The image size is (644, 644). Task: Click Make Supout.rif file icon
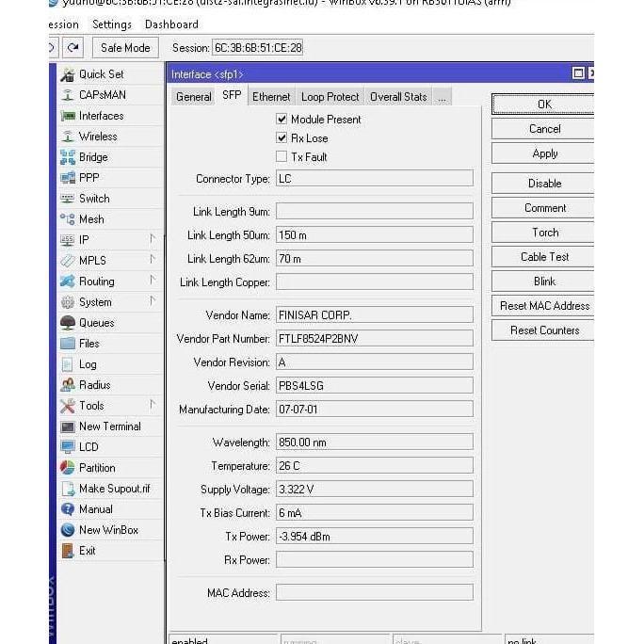68,489
